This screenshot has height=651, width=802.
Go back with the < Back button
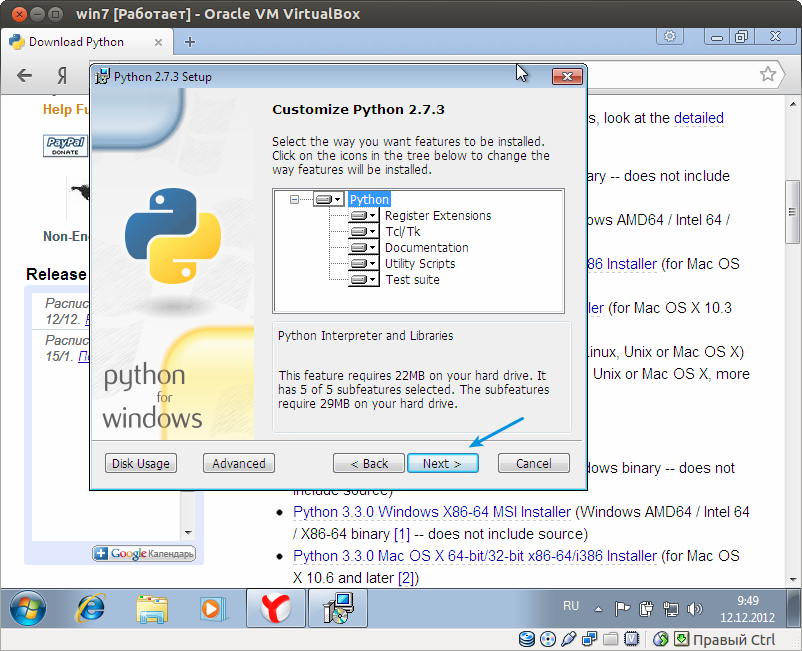[x=369, y=463]
